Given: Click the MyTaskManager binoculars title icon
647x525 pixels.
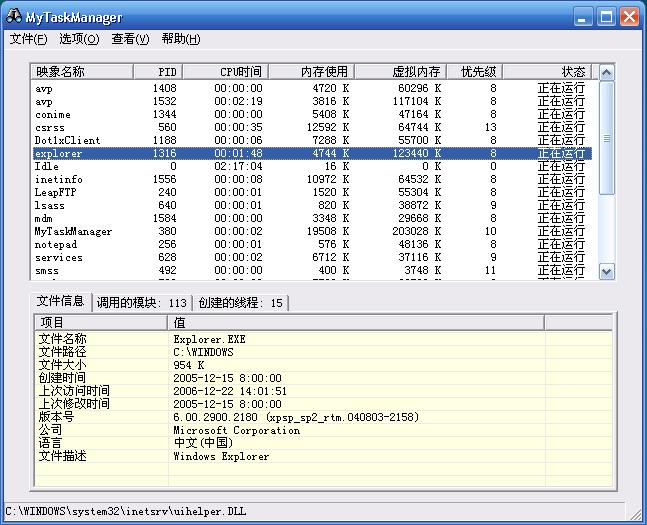Looking at the screenshot, I should (14, 17).
